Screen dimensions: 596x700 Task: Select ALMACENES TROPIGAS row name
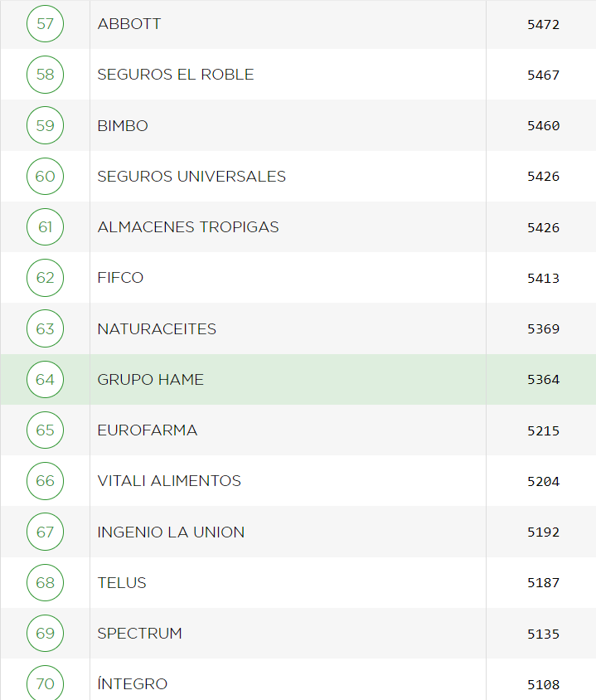point(188,227)
